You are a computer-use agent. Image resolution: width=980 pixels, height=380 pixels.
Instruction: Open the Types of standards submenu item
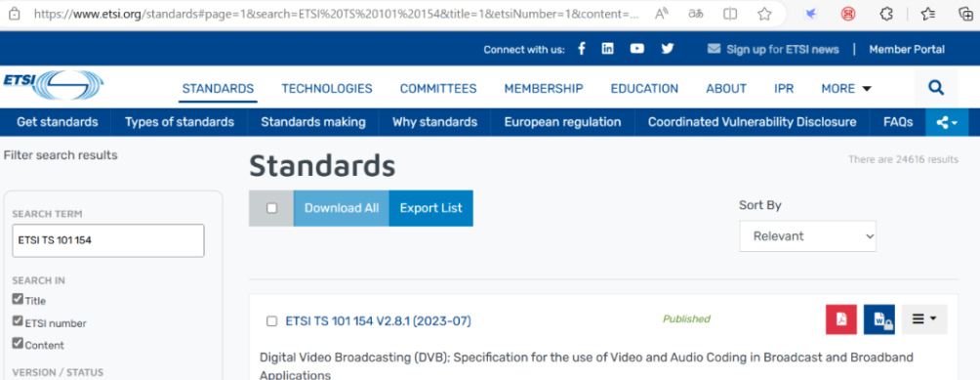[x=180, y=122]
